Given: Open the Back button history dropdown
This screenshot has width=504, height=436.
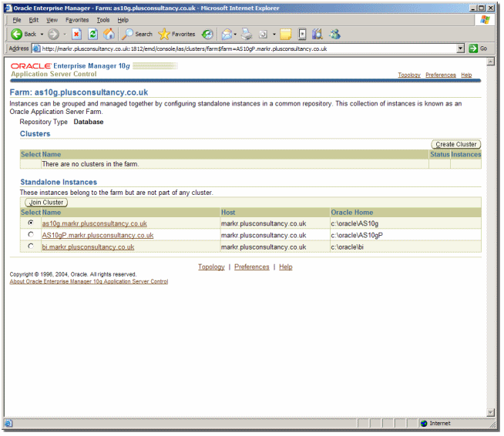Looking at the screenshot, I should (42, 34).
